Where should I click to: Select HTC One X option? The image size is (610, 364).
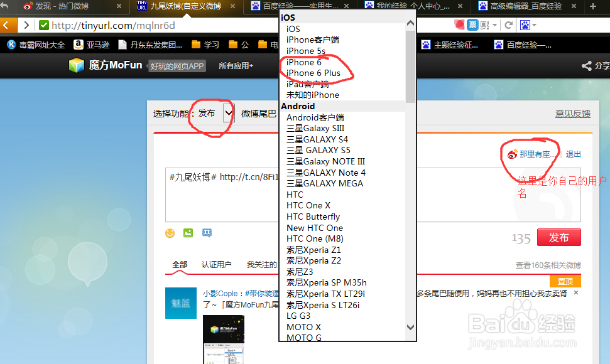coord(308,205)
